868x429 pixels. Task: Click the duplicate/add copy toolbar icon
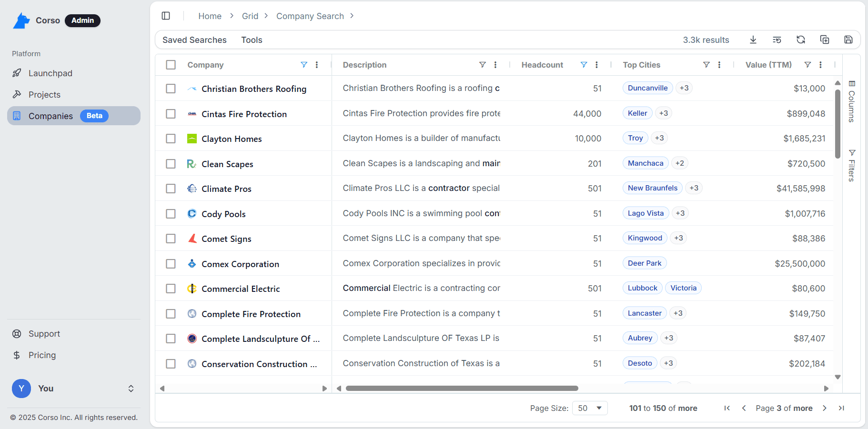(x=825, y=40)
